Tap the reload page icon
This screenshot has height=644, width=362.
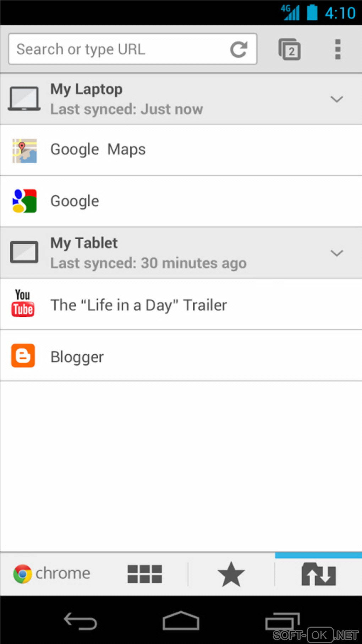pyautogui.click(x=238, y=49)
